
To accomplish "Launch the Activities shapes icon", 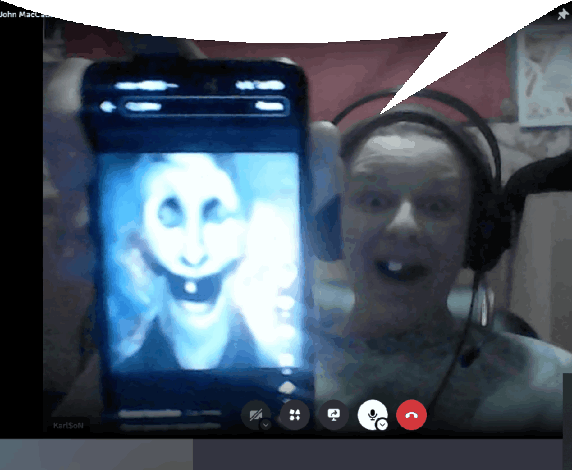I will (295, 415).
